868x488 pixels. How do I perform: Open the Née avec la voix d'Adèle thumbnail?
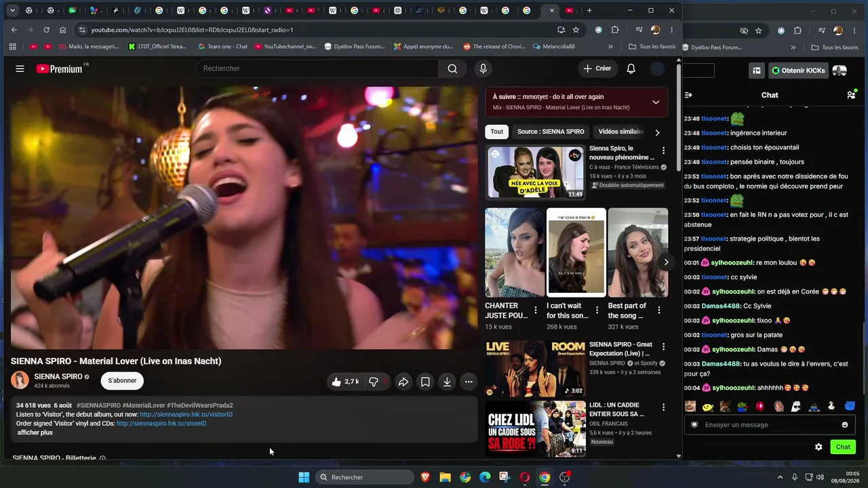(535, 172)
